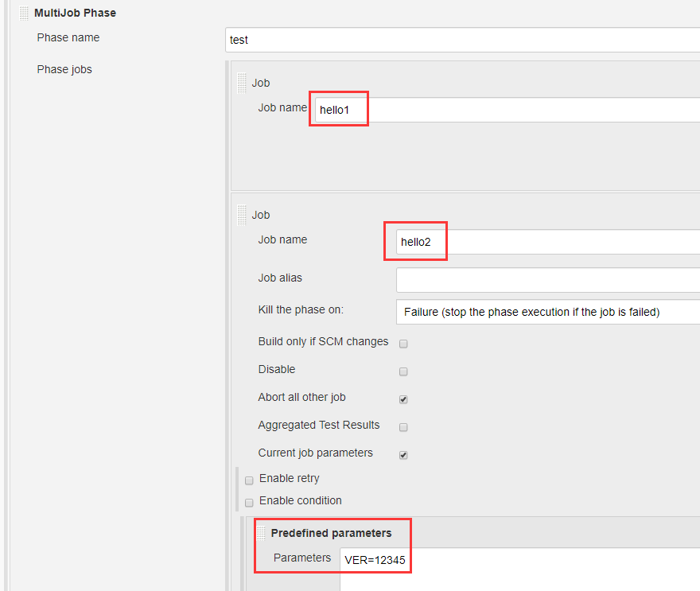
Task: Click the Job name field containing hello1
Action: coord(507,110)
